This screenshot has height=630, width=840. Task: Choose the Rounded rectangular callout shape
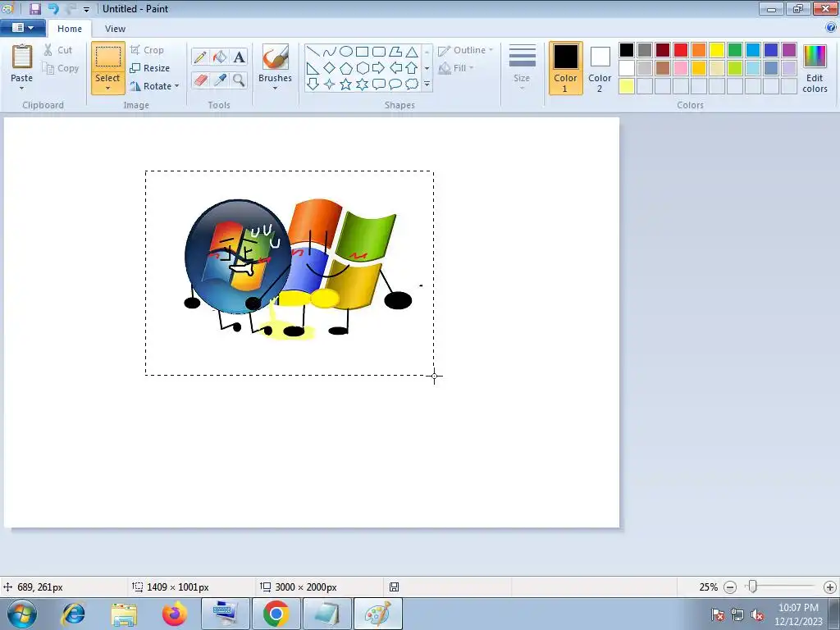(x=379, y=84)
